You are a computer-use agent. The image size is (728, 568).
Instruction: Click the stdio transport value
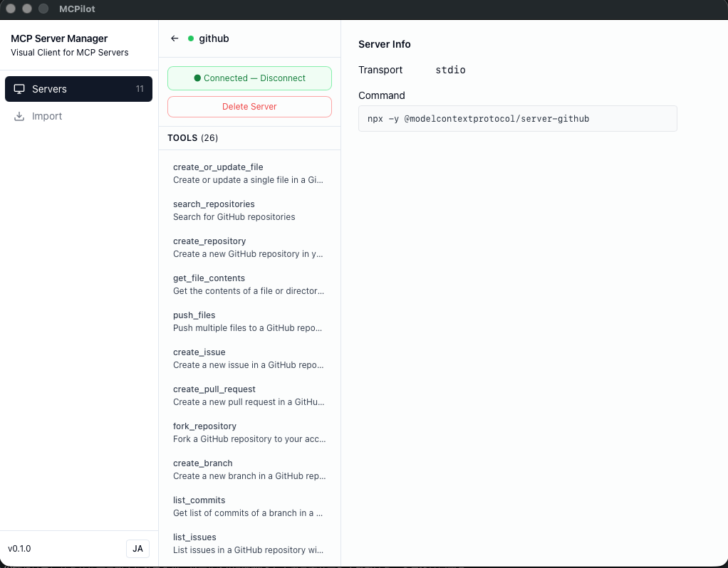[x=450, y=70]
